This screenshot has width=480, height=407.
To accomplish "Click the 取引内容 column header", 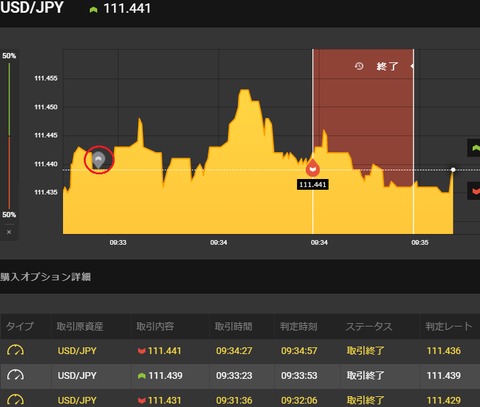I will 155,326.
